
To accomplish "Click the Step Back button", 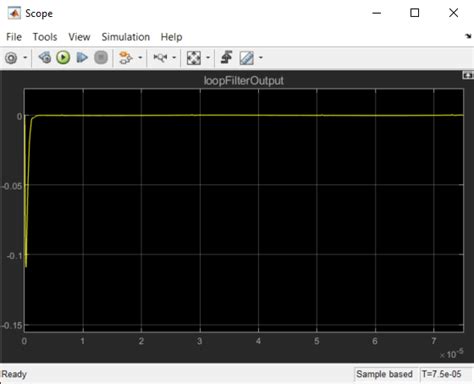I will [45, 58].
